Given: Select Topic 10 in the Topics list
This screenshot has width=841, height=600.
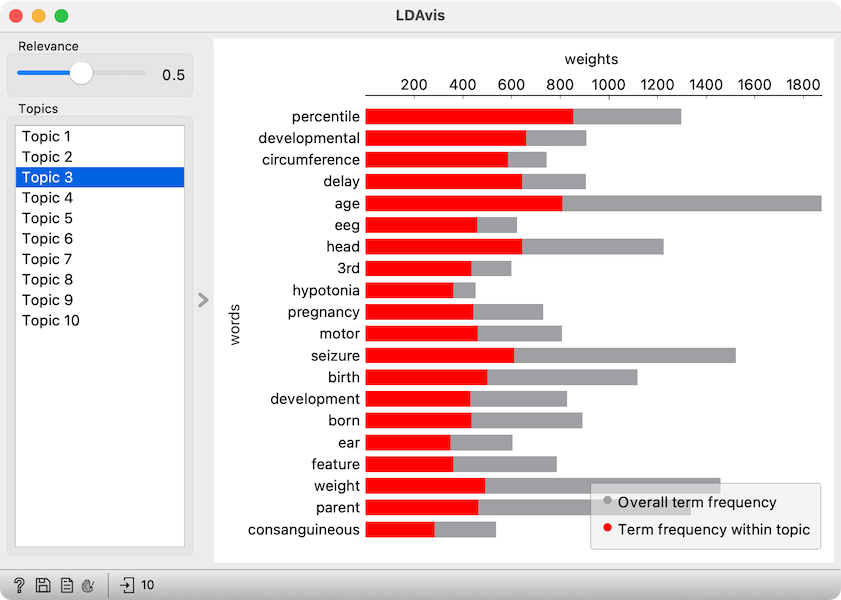Looking at the screenshot, I should pyautogui.click(x=100, y=320).
